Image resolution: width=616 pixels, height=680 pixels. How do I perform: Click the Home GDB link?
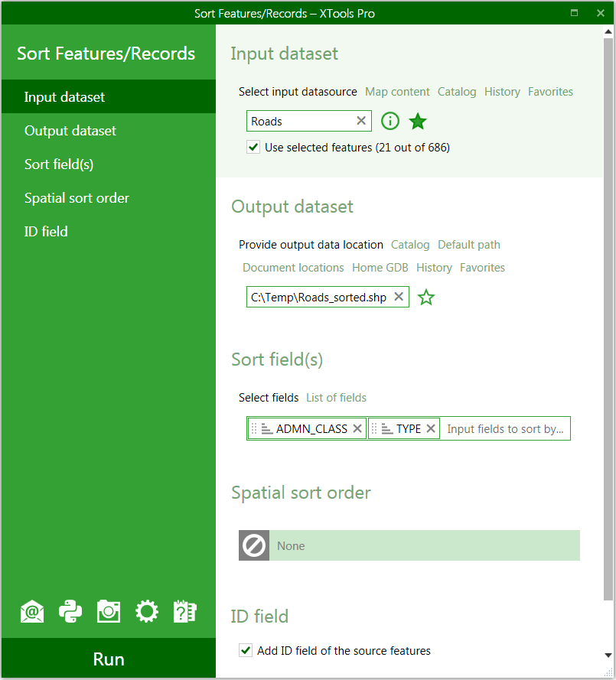coord(380,268)
